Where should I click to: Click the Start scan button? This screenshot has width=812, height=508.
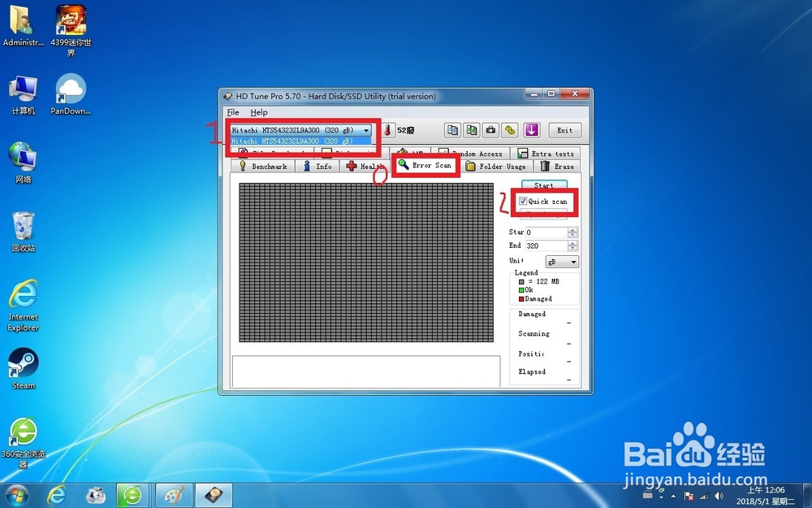pos(544,185)
